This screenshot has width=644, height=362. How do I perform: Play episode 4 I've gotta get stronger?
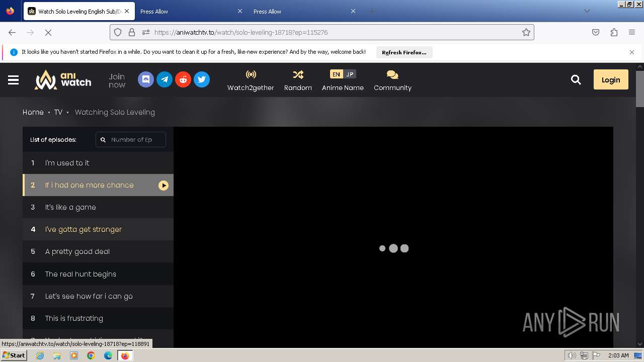(x=98, y=229)
